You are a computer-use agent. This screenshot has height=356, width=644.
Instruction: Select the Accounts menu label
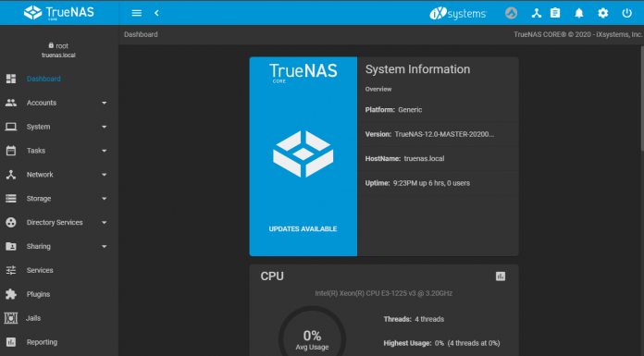pyautogui.click(x=42, y=103)
